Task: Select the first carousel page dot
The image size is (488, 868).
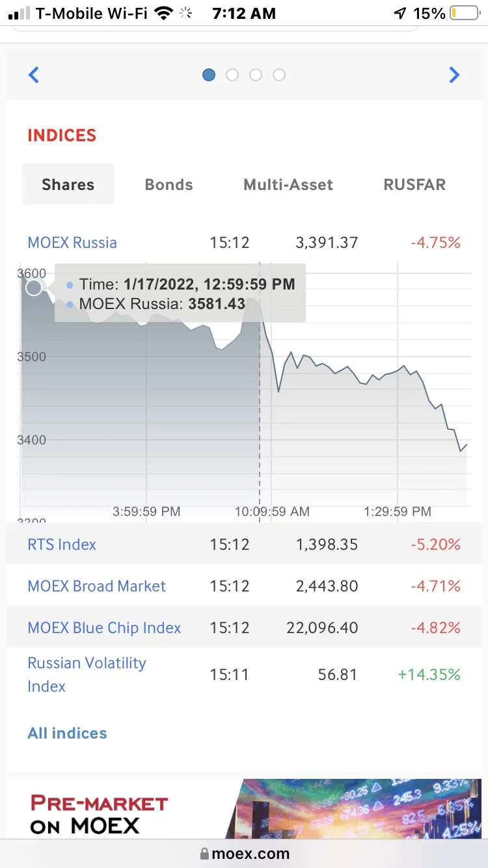Action: coord(209,75)
